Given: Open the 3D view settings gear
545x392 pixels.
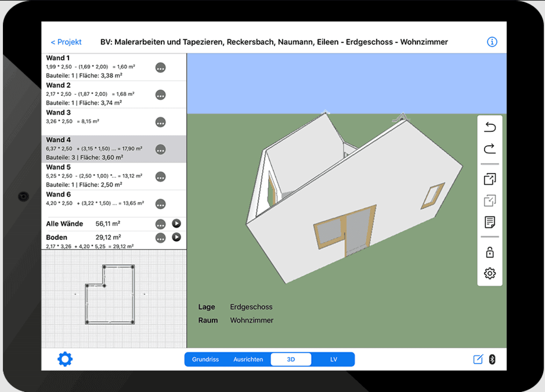Looking at the screenshot, I should click(490, 273).
